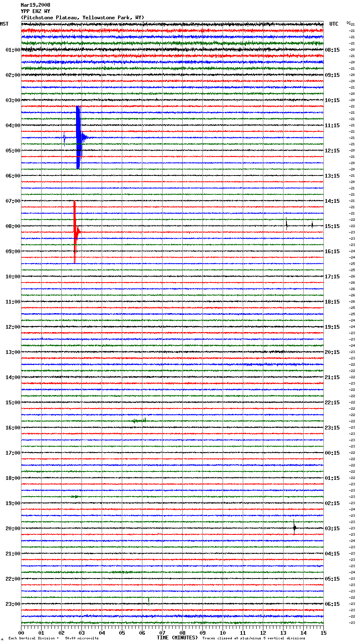
Task: Click the 15:15 UTC time label
Action: (x=332, y=226)
